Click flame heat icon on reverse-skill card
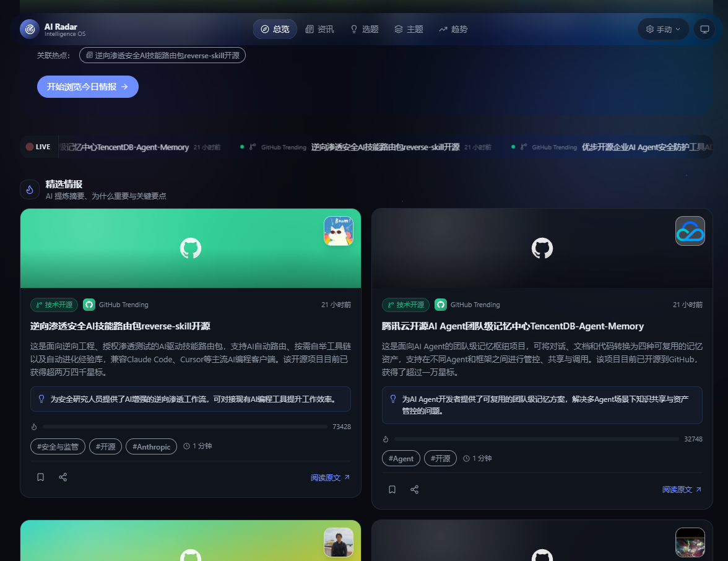This screenshot has height=561, width=728. [34, 427]
